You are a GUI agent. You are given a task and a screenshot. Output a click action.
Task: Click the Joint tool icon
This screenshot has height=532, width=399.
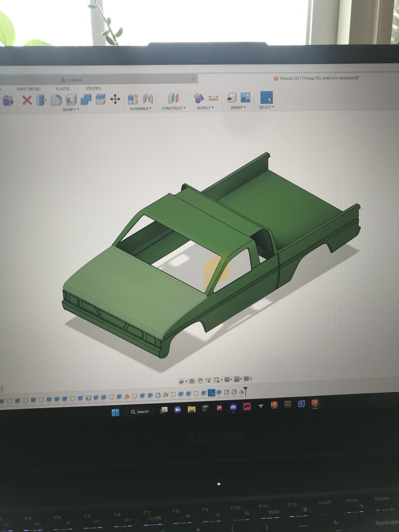148,99
